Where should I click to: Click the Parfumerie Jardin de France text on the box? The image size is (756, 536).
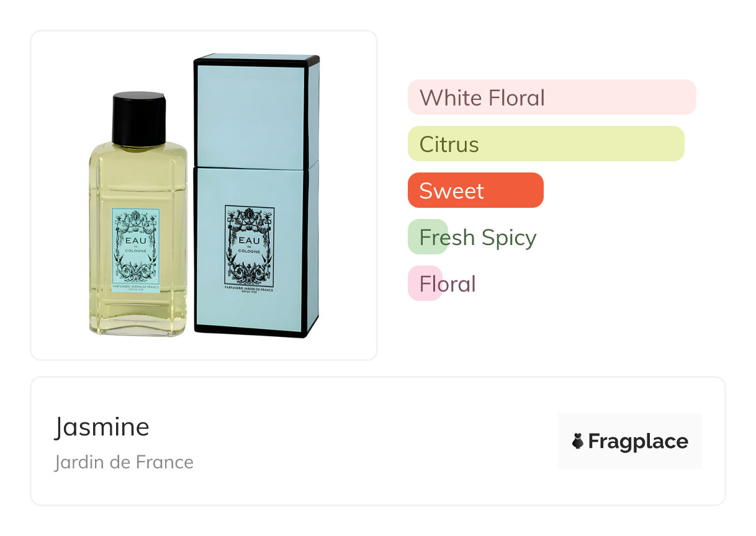(250, 288)
